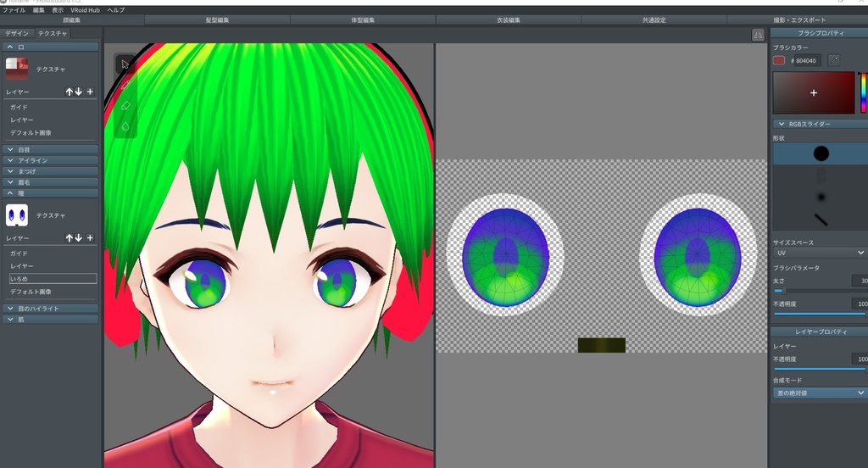
Task: Open the ファイル menu
Action: tap(14, 10)
